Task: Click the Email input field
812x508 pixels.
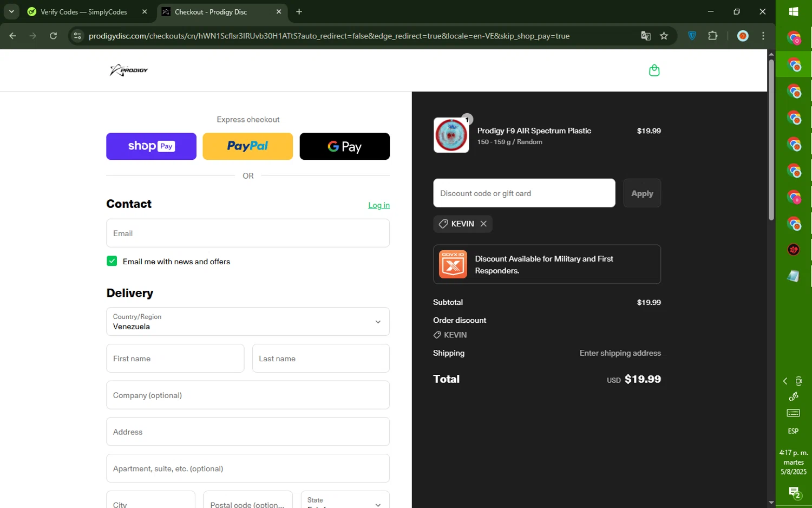Action: pyautogui.click(x=248, y=233)
